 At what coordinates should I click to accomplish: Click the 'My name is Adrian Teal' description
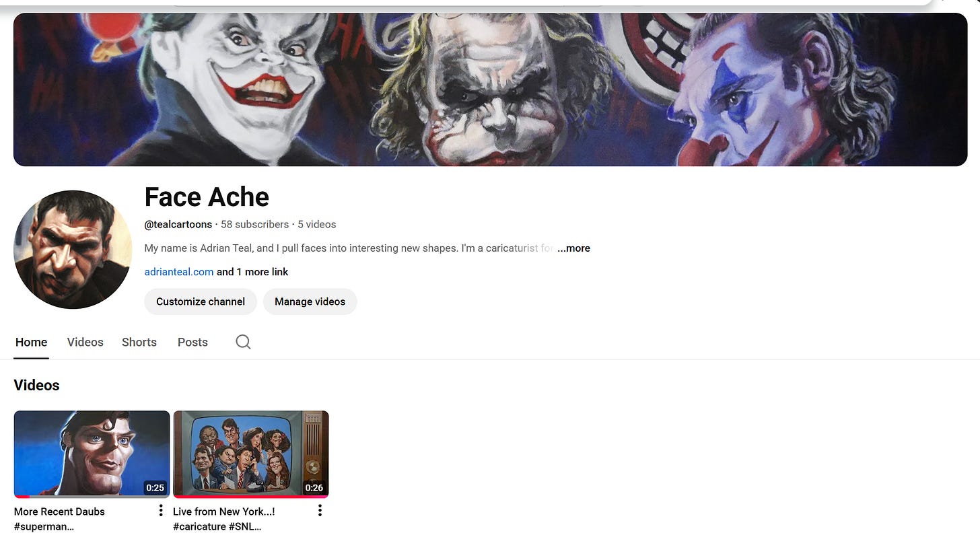349,248
